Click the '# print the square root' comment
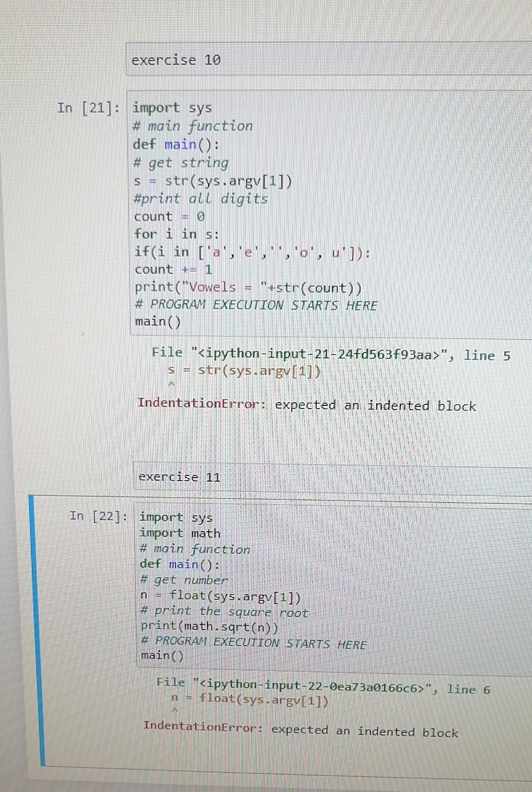Image resolution: width=532 pixels, height=792 pixels. [x=225, y=611]
